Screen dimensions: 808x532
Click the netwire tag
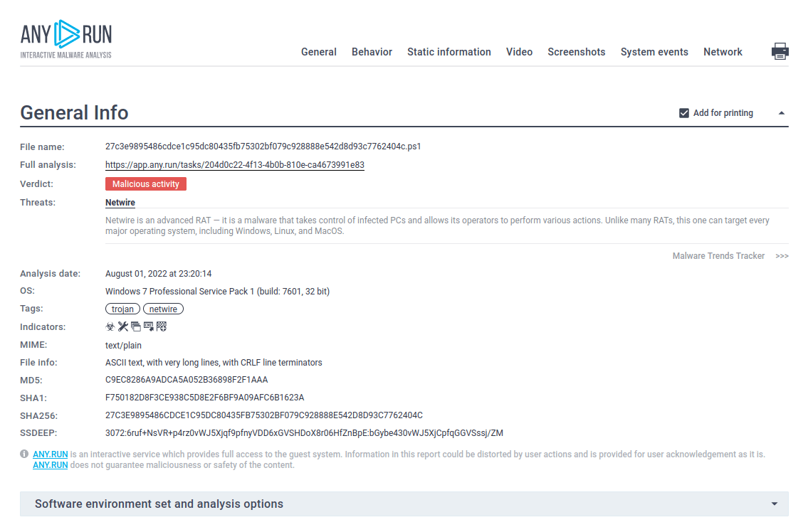[x=163, y=309]
